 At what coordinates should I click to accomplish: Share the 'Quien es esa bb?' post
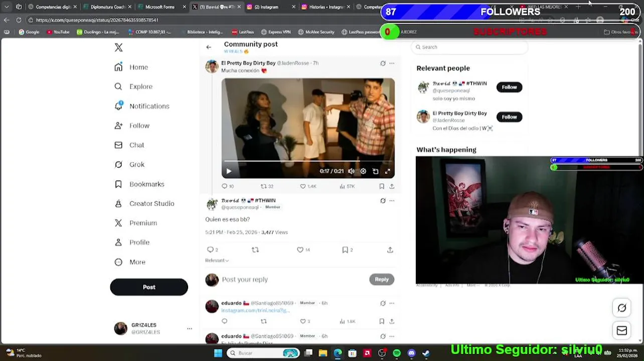tap(390, 250)
